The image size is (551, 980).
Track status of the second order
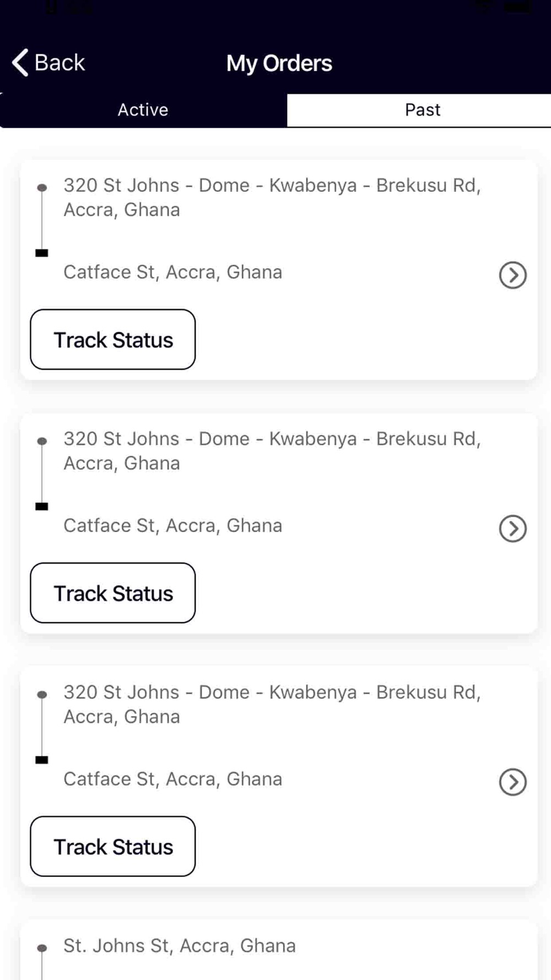coord(113,593)
